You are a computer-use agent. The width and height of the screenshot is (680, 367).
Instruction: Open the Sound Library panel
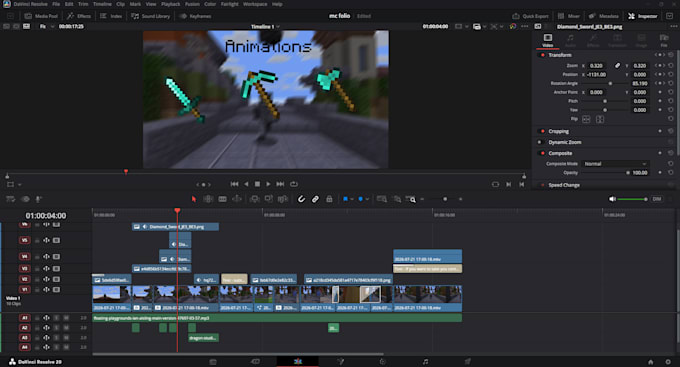point(150,16)
